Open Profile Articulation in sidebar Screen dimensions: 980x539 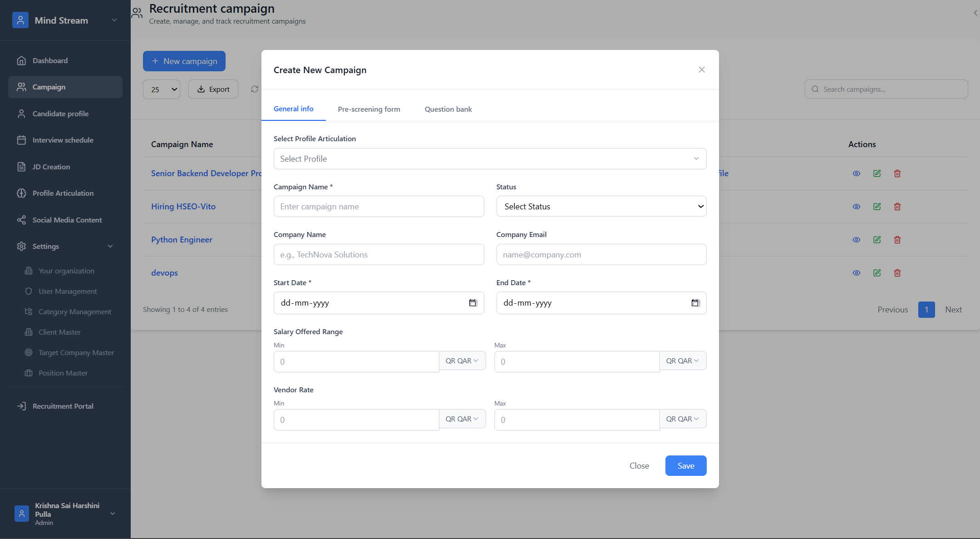[63, 193]
